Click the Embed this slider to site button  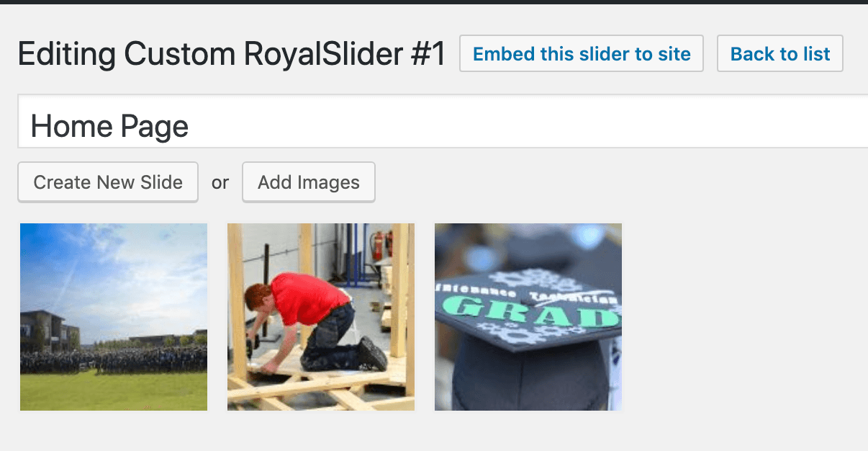[581, 53]
